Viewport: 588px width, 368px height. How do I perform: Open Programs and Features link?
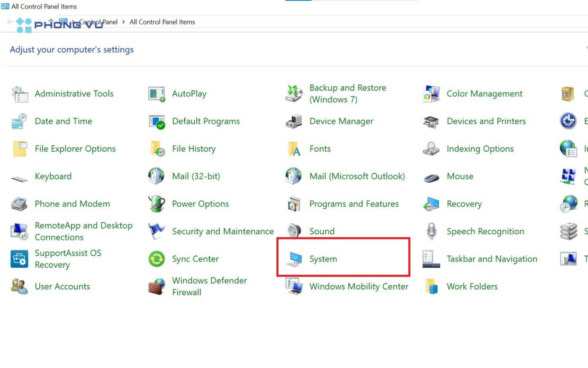pyautogui.click(x=354, y=204)
